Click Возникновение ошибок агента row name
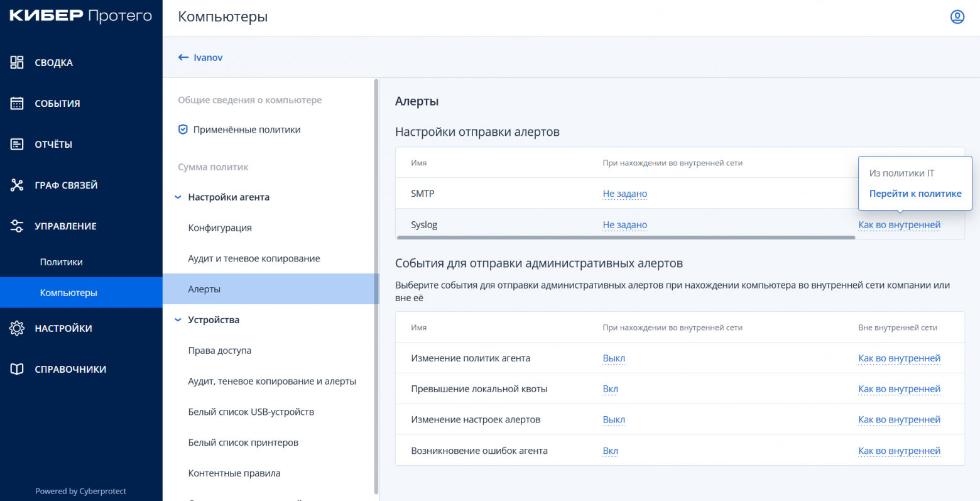 coord(479,451)
